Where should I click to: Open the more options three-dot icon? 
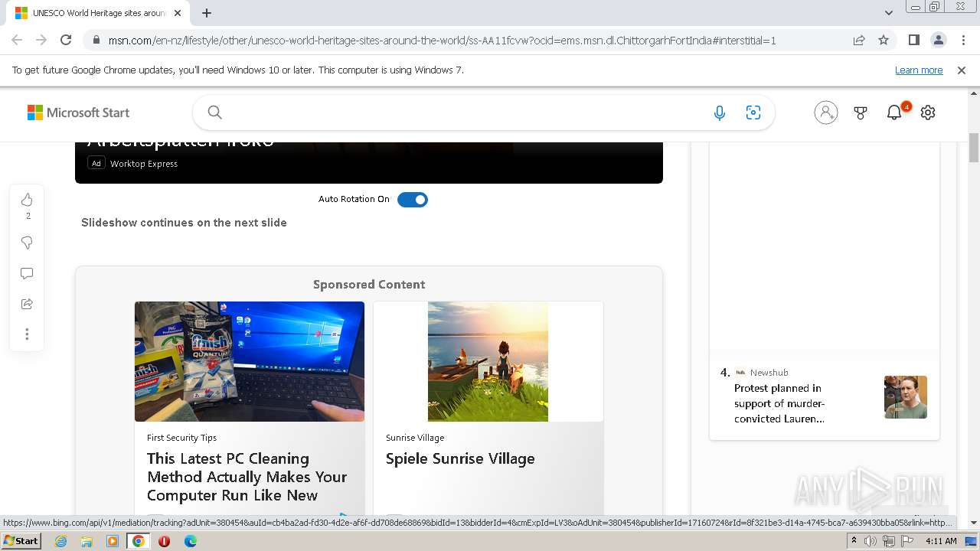pyautogui.click(x=27, y=334)
